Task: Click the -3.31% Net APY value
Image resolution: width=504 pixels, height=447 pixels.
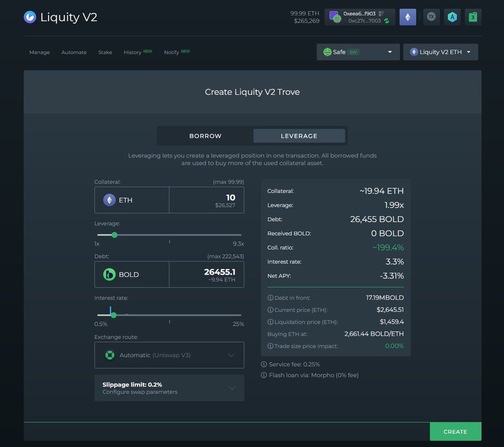Action: 392,276
